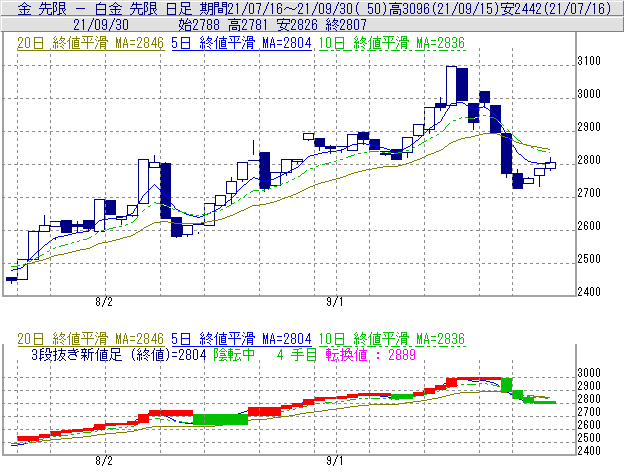
Task: Click the '8/2' date label under lower chart
Action: [104, 461]
